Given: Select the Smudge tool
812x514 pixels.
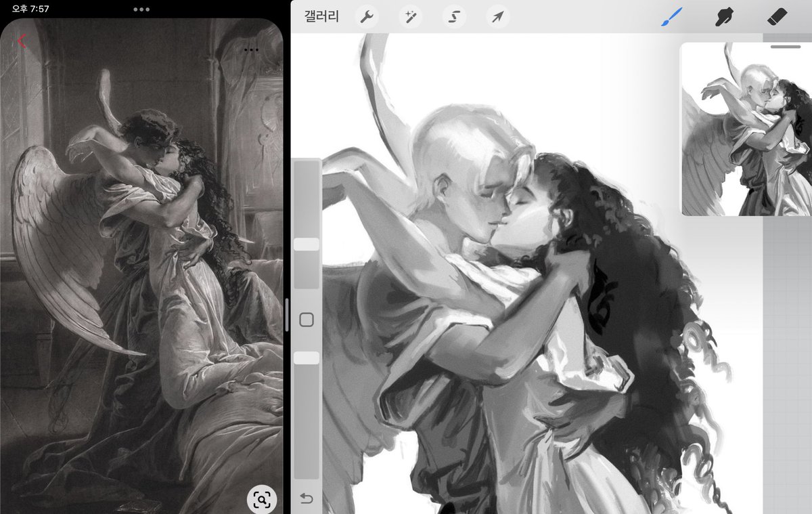Looking at the screenshot, I should (x=723, y=16).
